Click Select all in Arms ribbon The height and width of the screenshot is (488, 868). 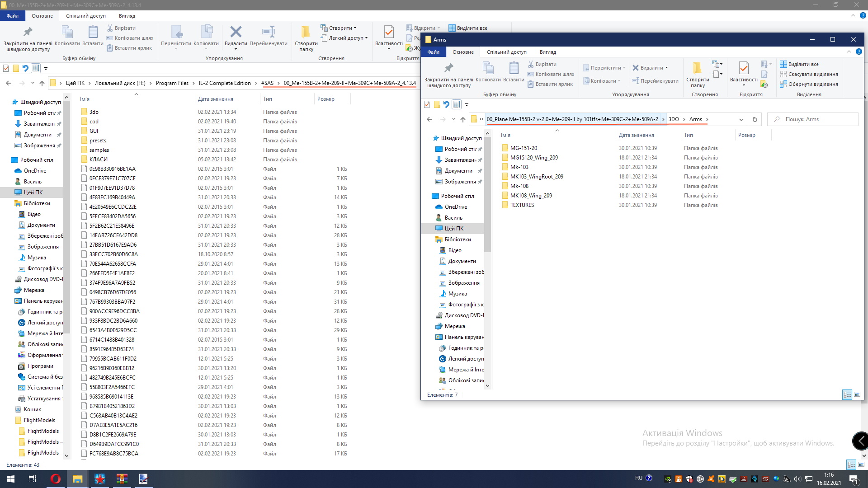pyautogui.click(x=803, y=64)
